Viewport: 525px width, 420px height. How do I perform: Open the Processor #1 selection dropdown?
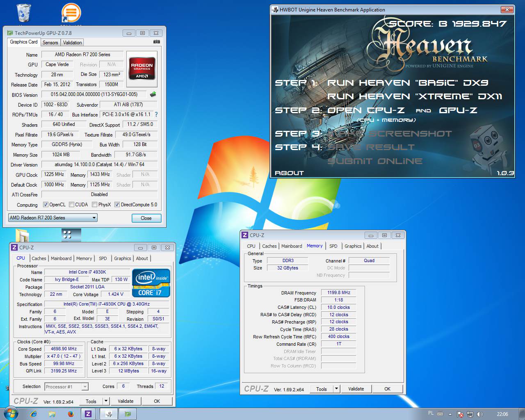click(x=66, y=386)
